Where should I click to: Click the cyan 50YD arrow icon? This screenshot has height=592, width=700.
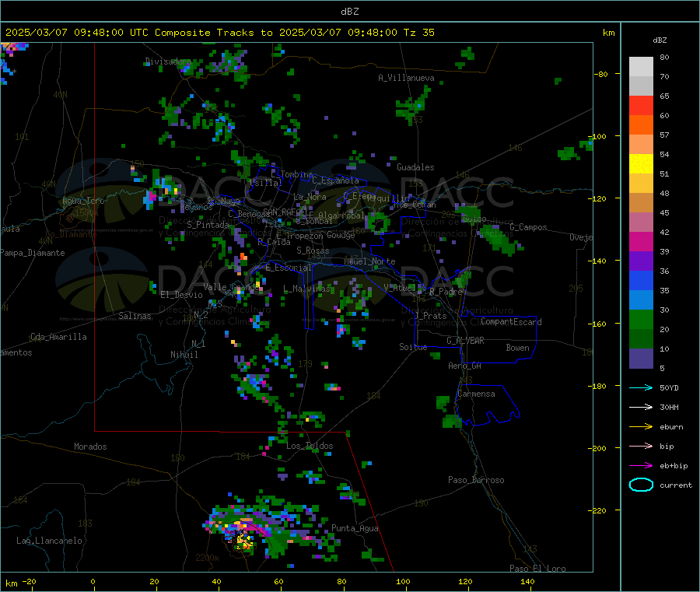pyautogui.click(x=641, y=387)
